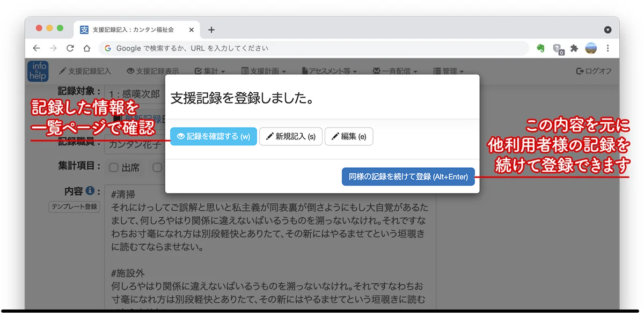The width and height of the screenshot is (644, 317).
Task: Open the 管理 dropdown menu
Action: pyautogui.click(x=448, y=71)
